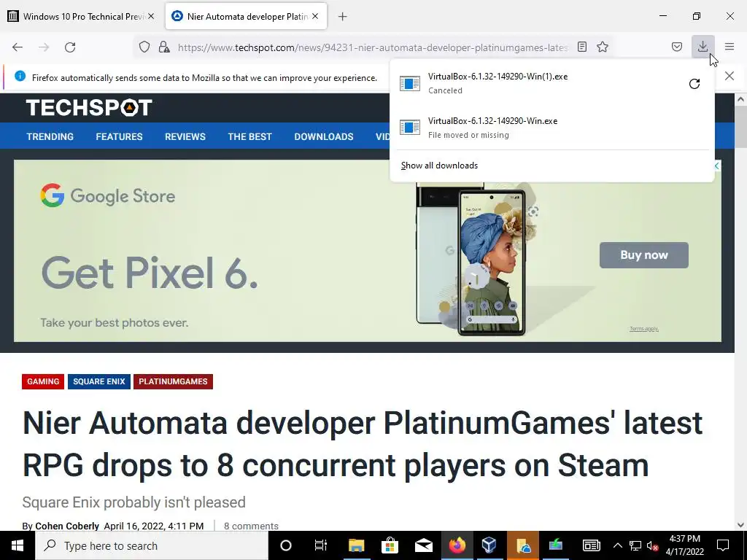Screen dimensions: 747x560
Task: Go back using the browser back arrow
Action: (x=18, y=47)
